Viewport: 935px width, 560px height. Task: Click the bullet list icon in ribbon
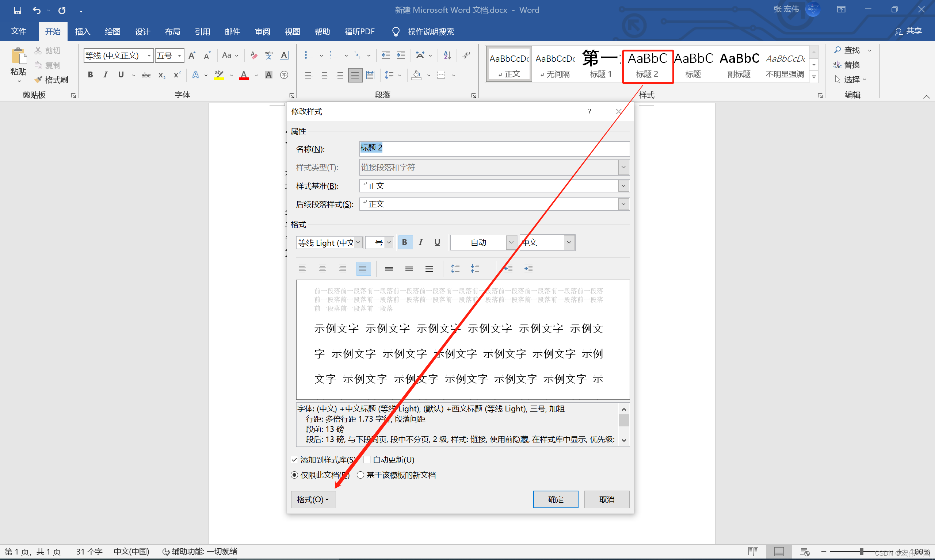pyautogui.click(x=309, y=55)
